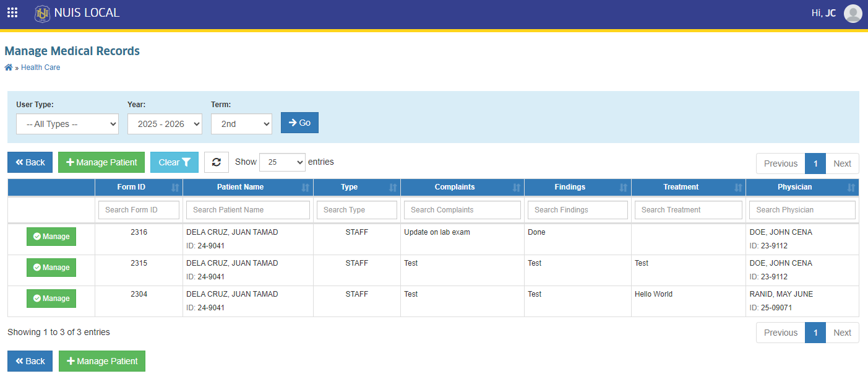
Task: Click the Go button
Action: [299, 123]
